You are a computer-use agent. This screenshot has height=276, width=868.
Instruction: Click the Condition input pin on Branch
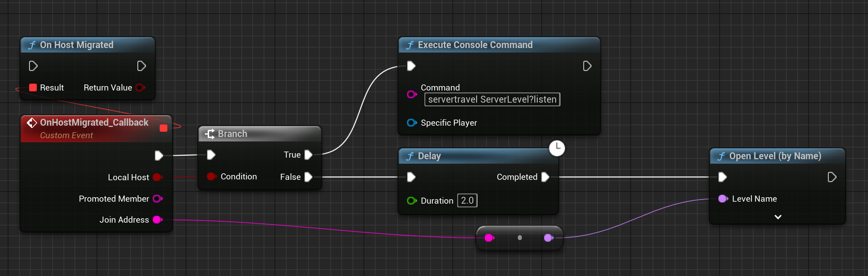[x=211, y=177]
